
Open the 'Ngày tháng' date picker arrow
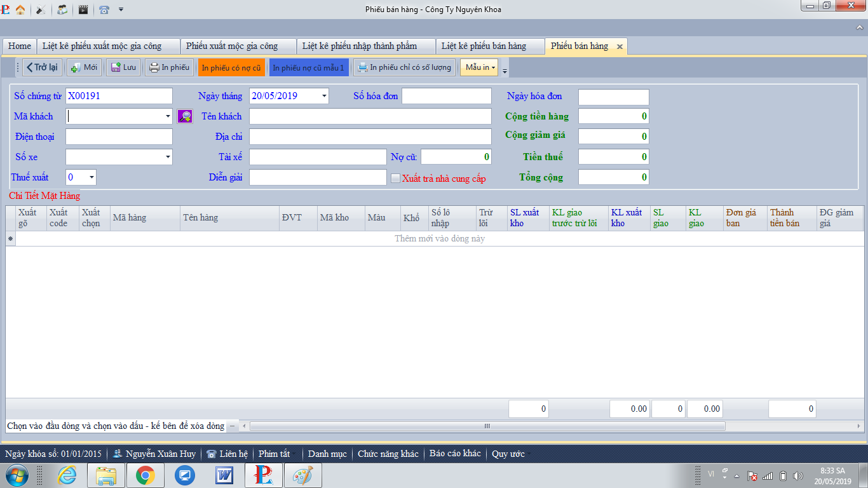(324, 96)
